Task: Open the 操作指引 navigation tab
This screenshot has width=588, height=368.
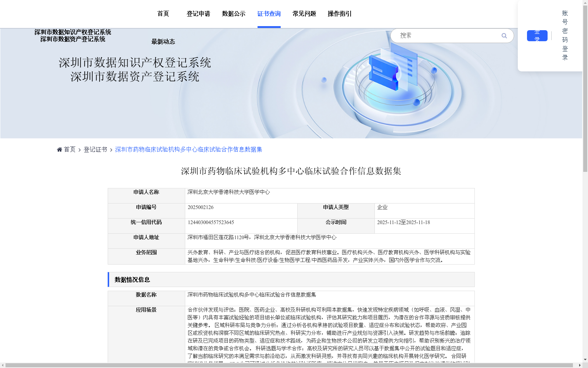Action: tap(340, 14)
